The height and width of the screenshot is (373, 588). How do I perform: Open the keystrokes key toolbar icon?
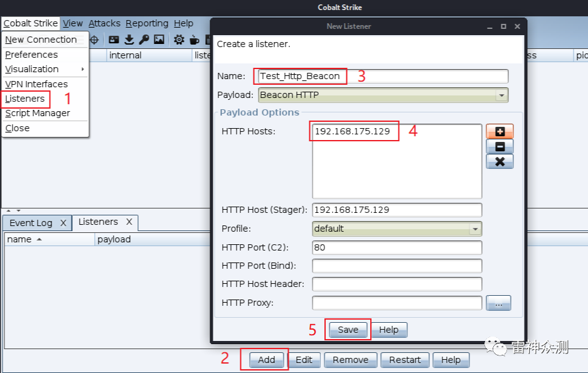click(x=144, y=40)
